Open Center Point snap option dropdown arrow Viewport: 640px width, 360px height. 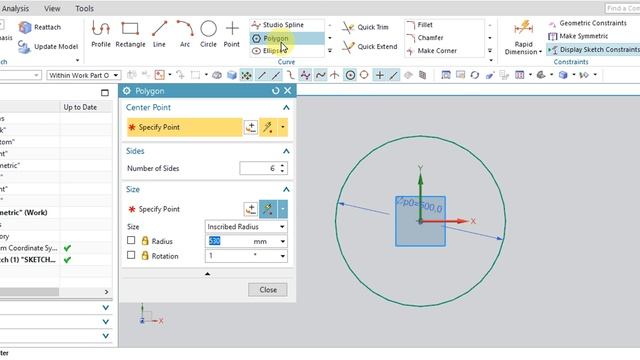tap(282, 127)
